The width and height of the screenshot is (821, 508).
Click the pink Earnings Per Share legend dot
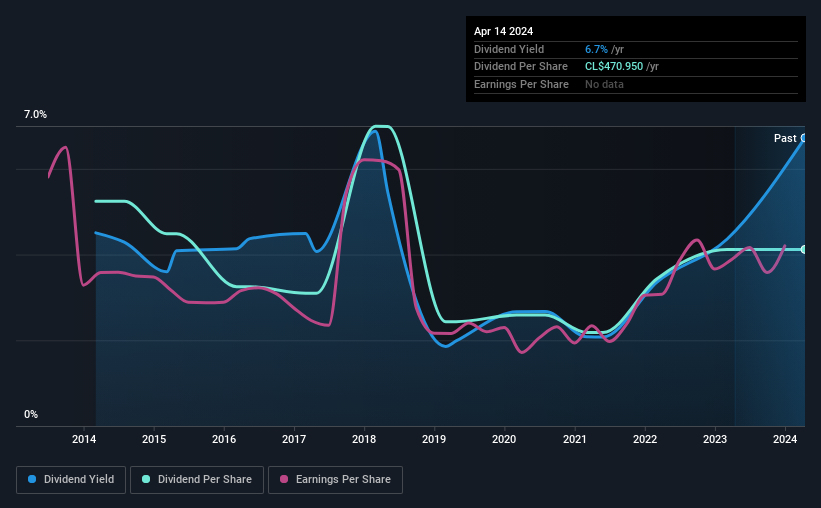pyautogui.click(x=284, y=479)
